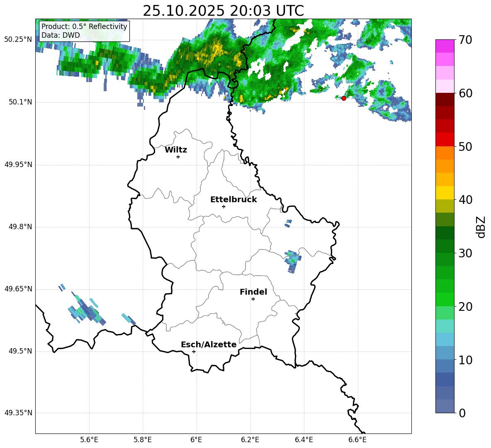Click the dBZ colorbar label

point(481,227)
